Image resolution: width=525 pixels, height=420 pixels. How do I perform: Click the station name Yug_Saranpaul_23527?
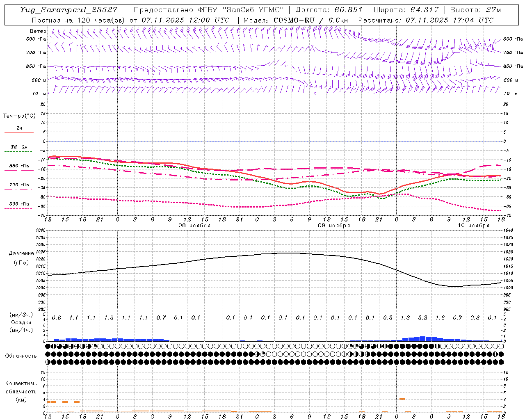(68, 10)
